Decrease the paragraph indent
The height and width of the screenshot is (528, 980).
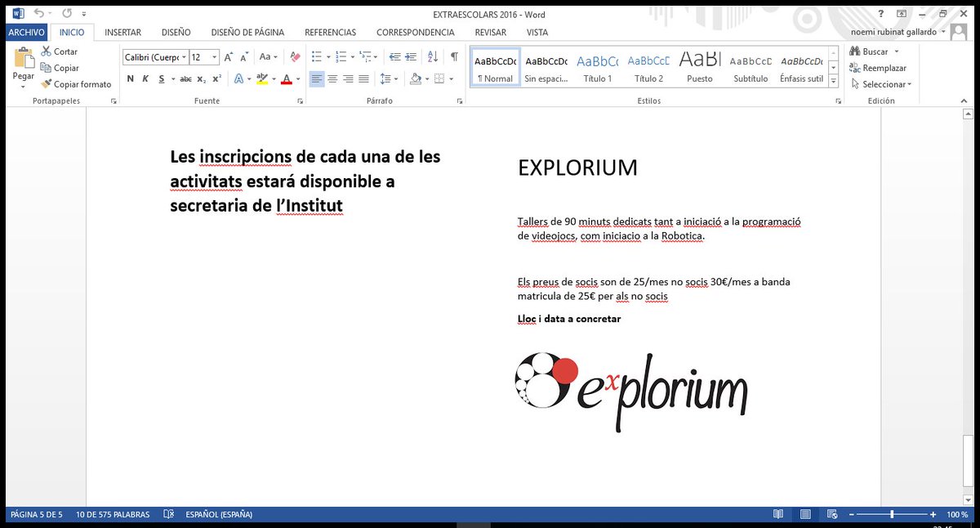(x=395, y=57)
